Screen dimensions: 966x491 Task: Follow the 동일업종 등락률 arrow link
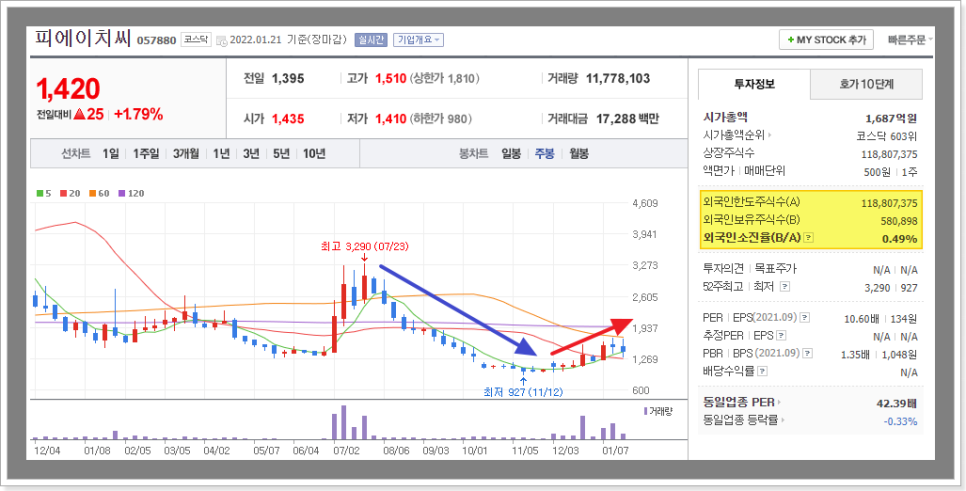[x=783, y=421]
